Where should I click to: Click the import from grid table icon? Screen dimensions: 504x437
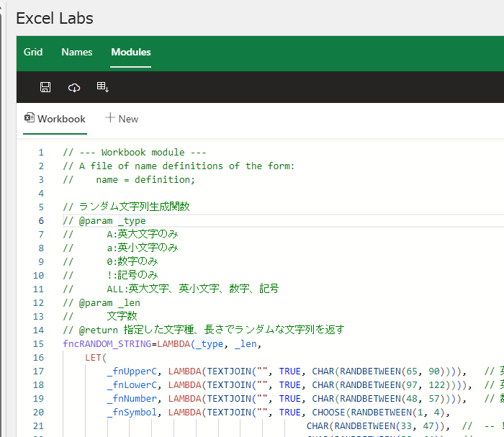pyautogui.click(x=103, y=87)
